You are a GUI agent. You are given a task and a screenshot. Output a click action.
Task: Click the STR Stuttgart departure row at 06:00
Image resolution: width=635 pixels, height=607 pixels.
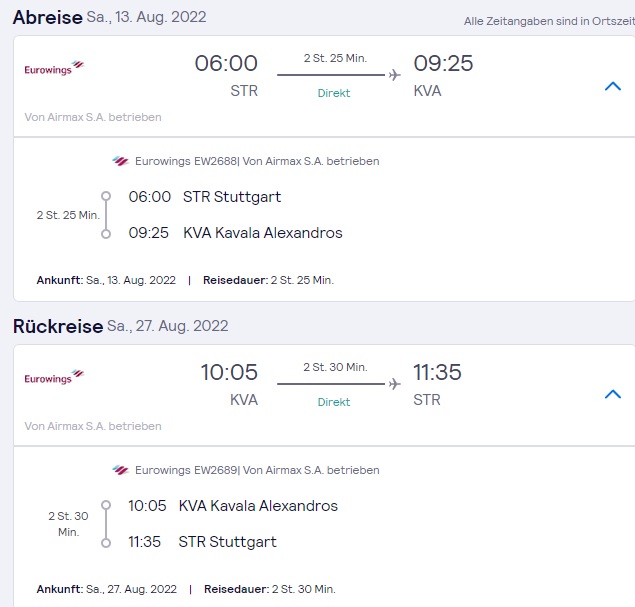coord(219,197)
